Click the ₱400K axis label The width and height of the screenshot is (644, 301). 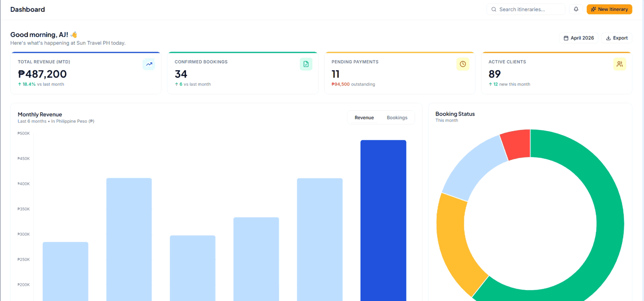[x=24, y=184]
